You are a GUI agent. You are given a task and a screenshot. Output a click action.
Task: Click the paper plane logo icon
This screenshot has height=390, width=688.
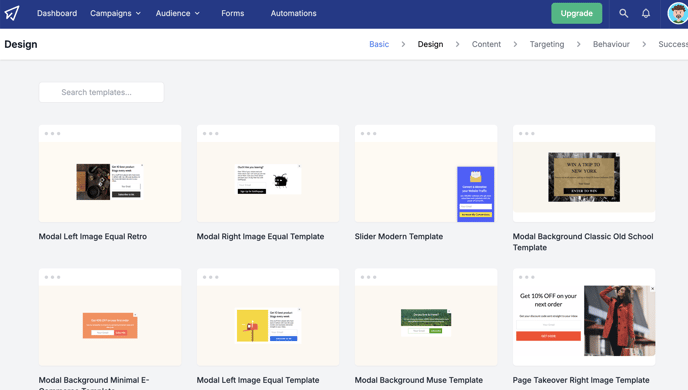(12, 13)
